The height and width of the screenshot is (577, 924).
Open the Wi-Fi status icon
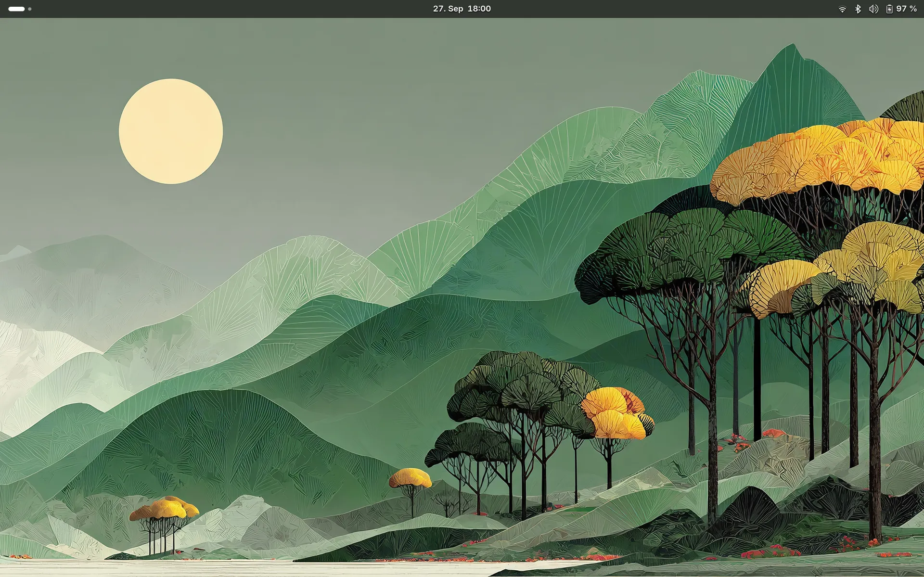pyautogui.click(x=842, y=9)
